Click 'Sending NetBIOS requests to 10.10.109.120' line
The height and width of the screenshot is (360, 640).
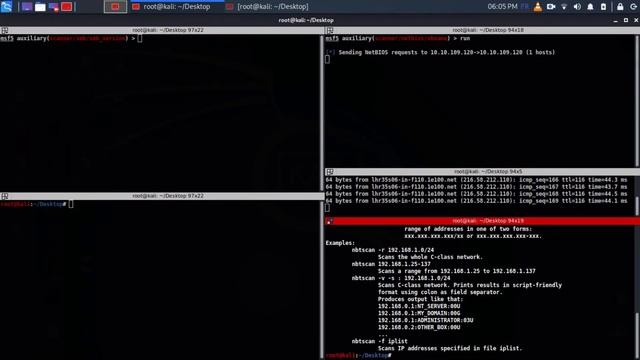pos(440,52)
